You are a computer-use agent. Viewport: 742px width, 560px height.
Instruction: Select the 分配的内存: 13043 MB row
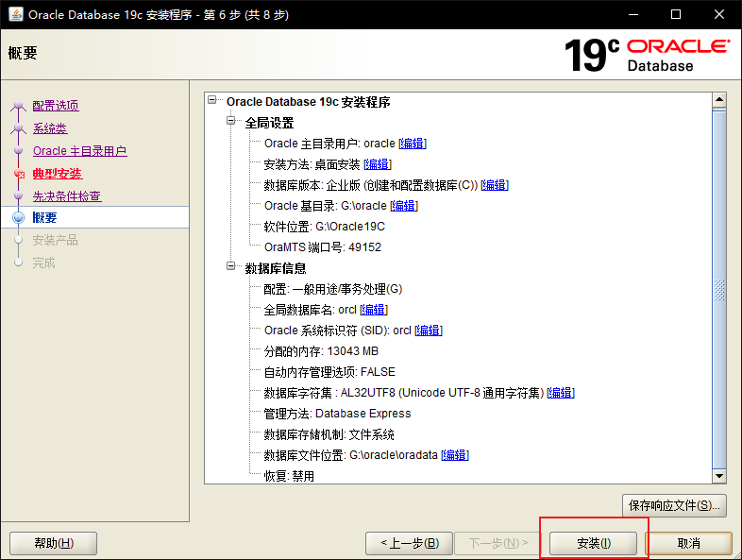321,351
